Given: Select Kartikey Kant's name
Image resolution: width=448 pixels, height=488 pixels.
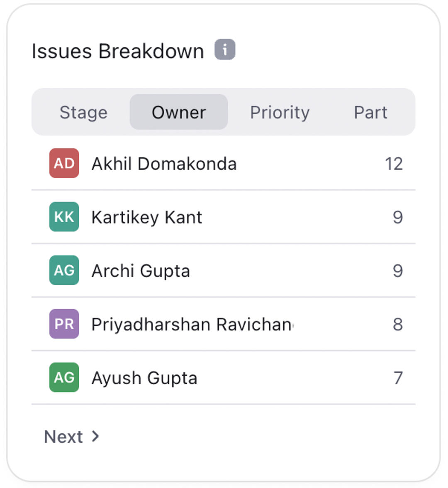Looking at the screenshot, I should click(x=147, y=217).
